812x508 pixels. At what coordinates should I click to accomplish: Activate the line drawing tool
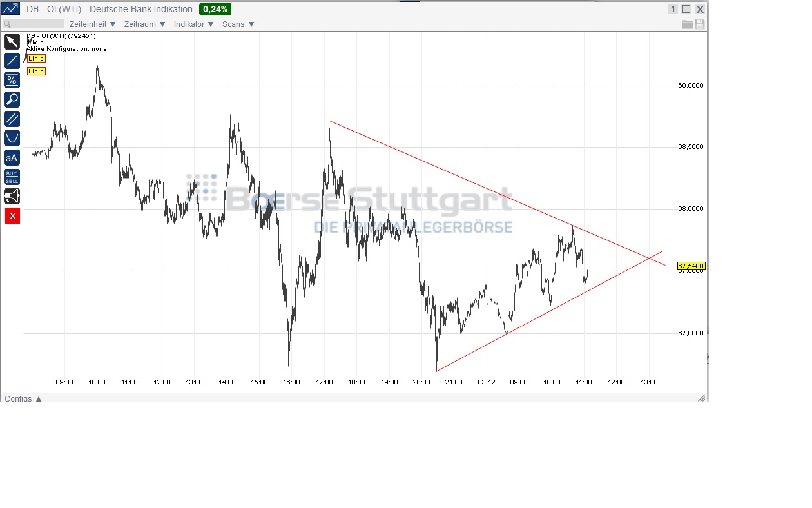click(x=12, y=61)
